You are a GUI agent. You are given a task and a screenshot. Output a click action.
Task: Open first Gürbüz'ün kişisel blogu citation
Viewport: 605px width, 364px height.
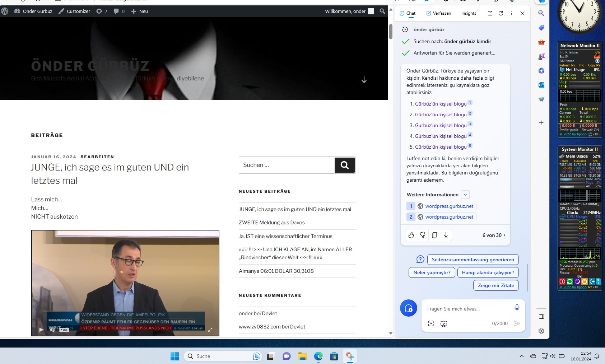coord(441,104)
